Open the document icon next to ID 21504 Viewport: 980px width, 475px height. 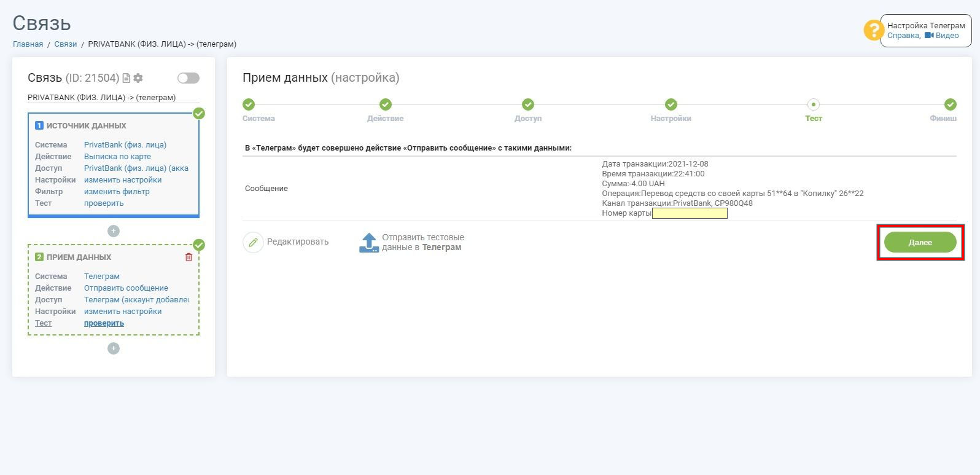126,78
